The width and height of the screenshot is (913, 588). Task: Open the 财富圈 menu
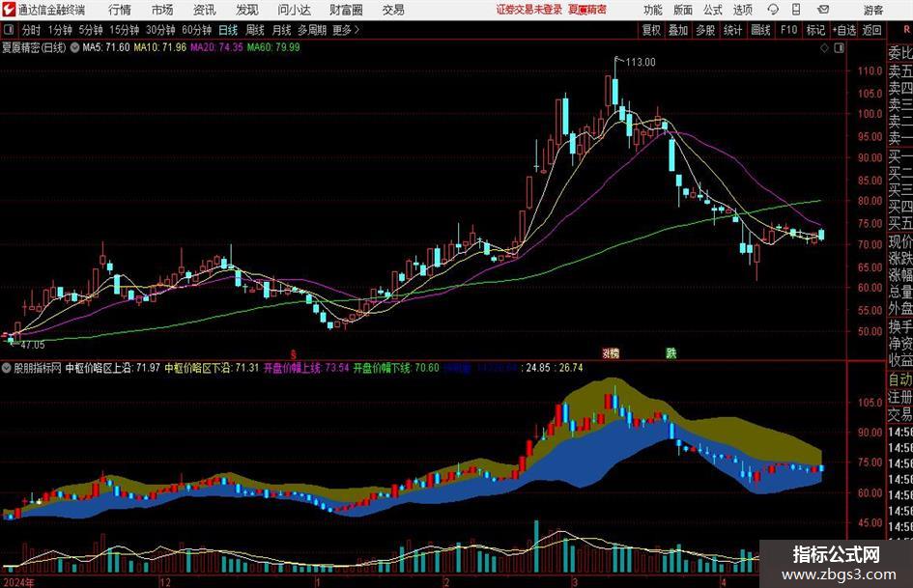[x=346, y=10]
